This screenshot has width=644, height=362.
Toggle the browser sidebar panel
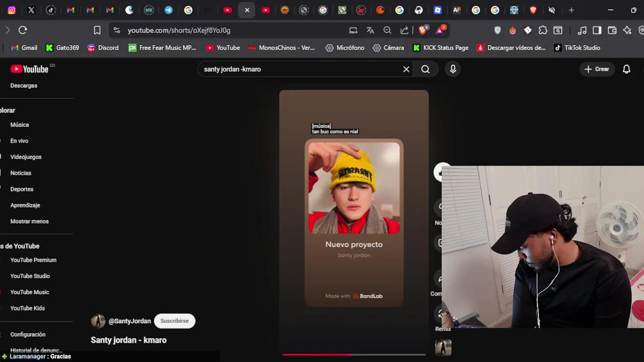click(x=597, y=30)
